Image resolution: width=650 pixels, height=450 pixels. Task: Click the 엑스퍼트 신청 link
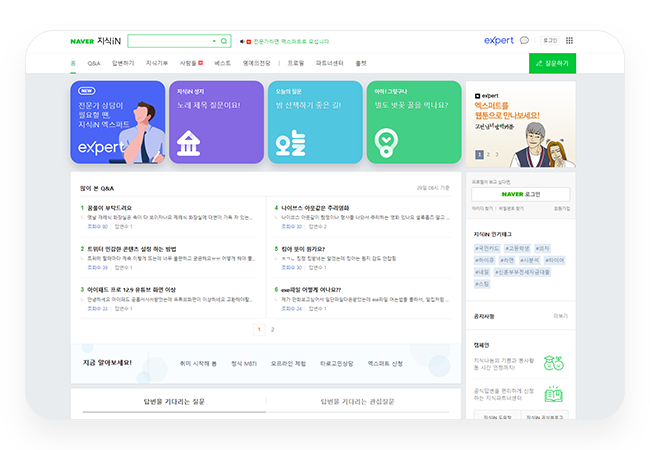click(x=385, y=363)
